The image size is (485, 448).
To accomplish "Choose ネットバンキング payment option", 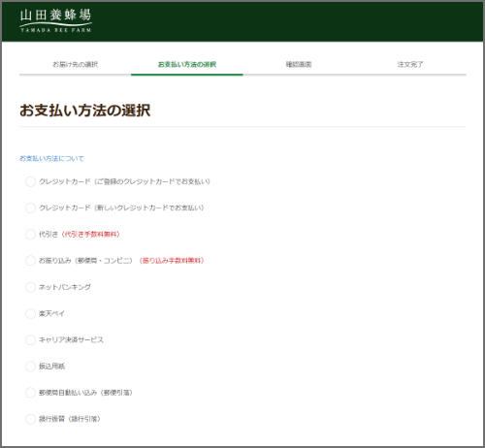I will click(30, 287).
